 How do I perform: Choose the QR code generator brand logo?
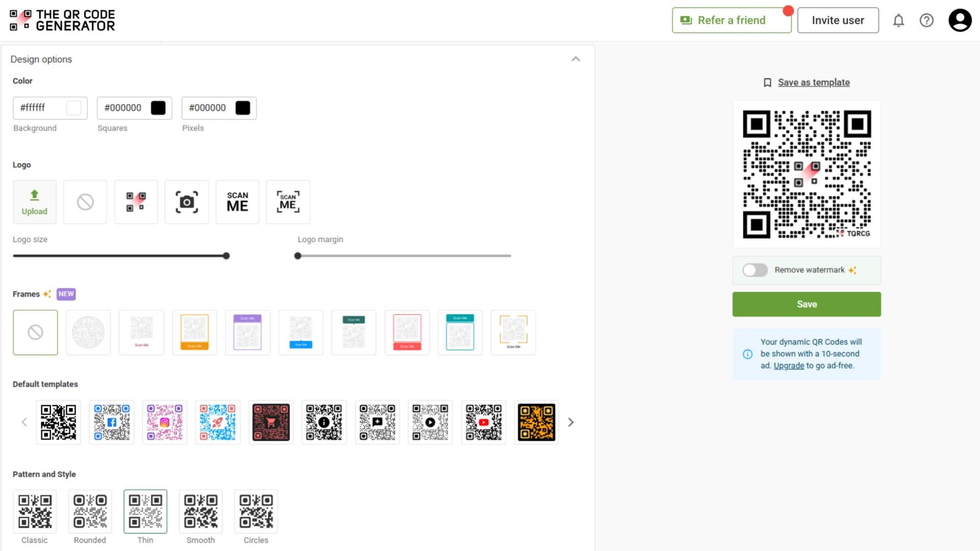pyautogui.click(x=136, y=202)
